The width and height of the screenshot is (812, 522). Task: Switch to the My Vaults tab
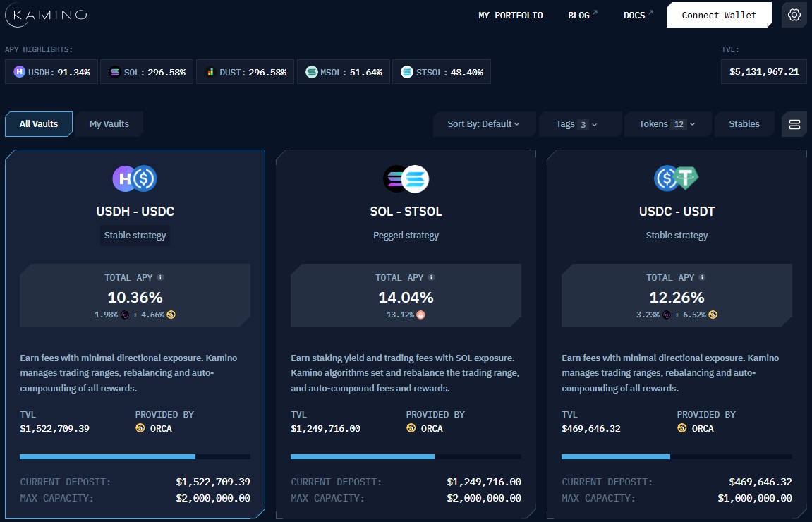(x=109, y=124)
